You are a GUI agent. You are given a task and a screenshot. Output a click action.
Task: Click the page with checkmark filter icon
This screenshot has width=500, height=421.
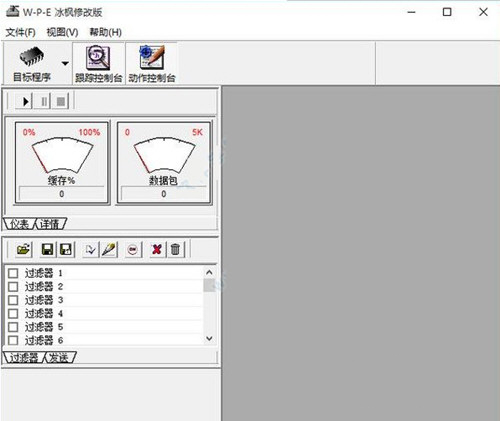[90, 249]
